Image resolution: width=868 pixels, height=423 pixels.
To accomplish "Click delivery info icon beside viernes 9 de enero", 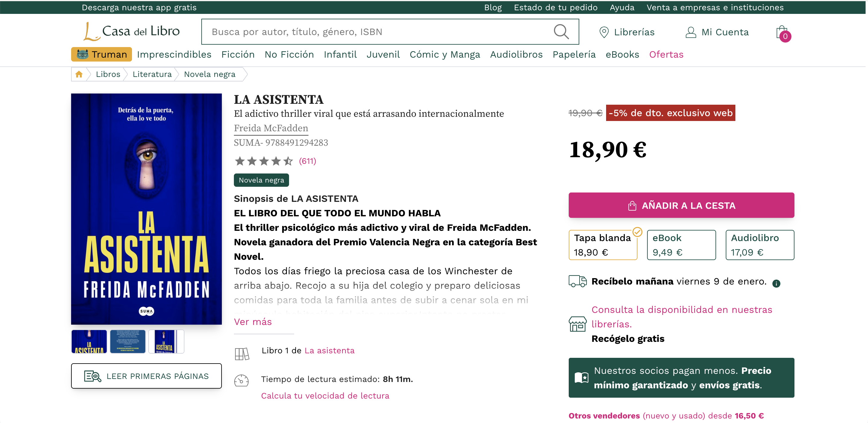I will click(x=776, y=283).
